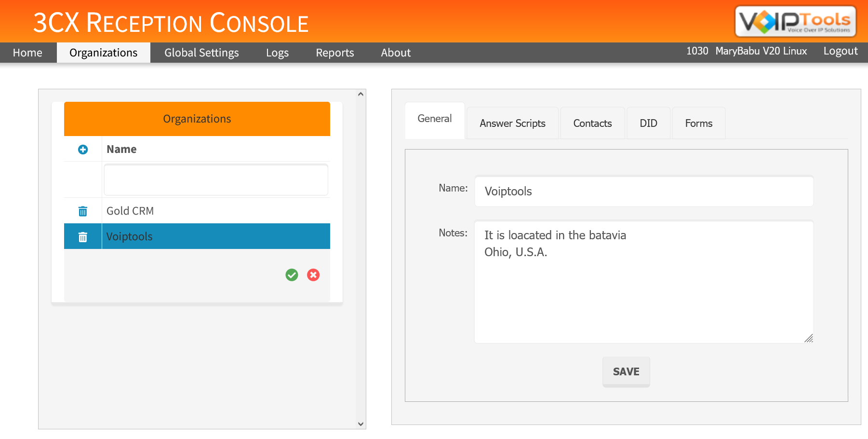
Task: Open the Forms tab
Action: point(698,123)
